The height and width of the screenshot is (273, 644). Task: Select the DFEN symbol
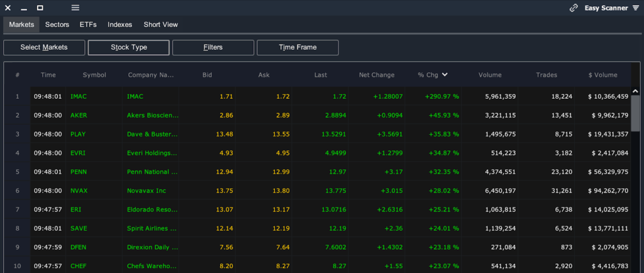point(79,247)
